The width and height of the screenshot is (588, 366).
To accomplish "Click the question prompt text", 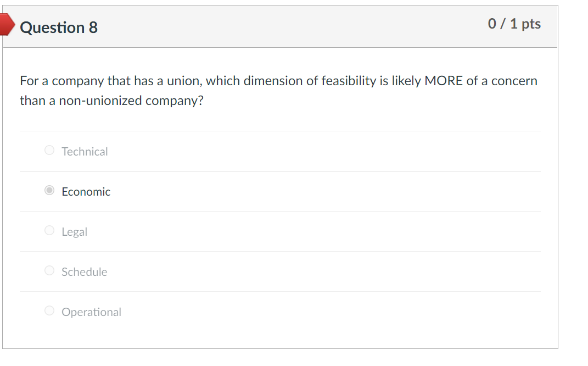I will coord(278,90).
